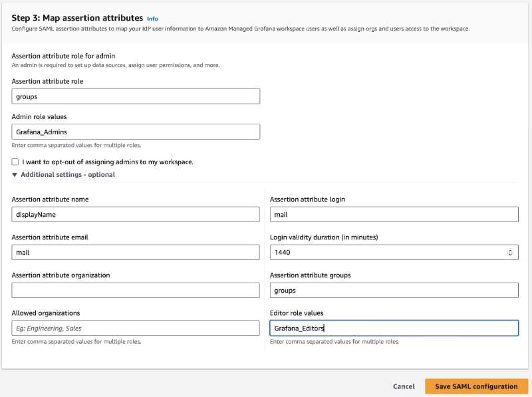Click the Assertion attribute groups input
Viewport: 532px width, 397px height.
(x=394, y=290)
